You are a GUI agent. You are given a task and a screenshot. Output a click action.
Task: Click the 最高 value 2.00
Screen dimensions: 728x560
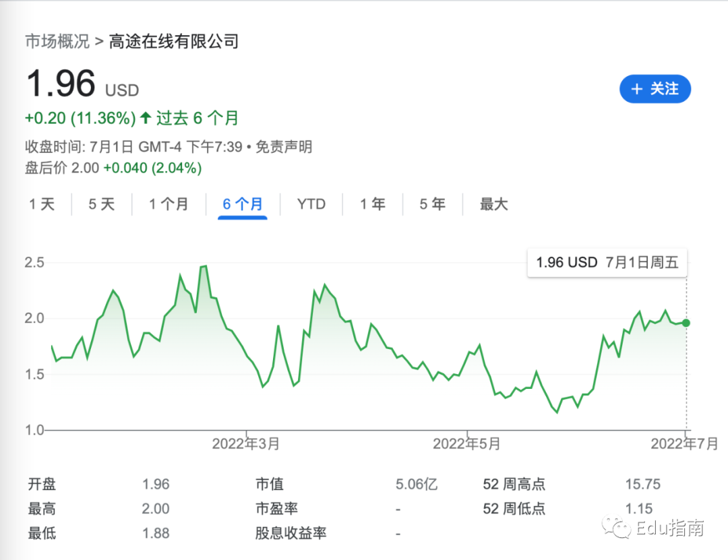tap(156, 509)
